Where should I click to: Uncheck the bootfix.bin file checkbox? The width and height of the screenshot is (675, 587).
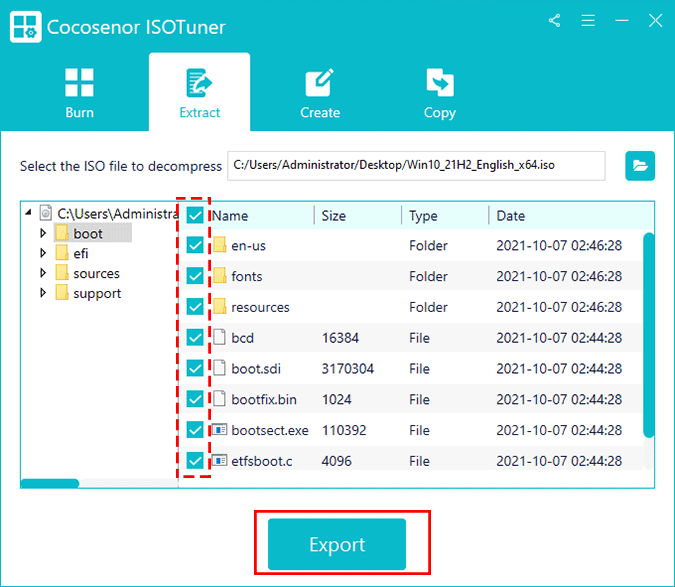[195, 399]
